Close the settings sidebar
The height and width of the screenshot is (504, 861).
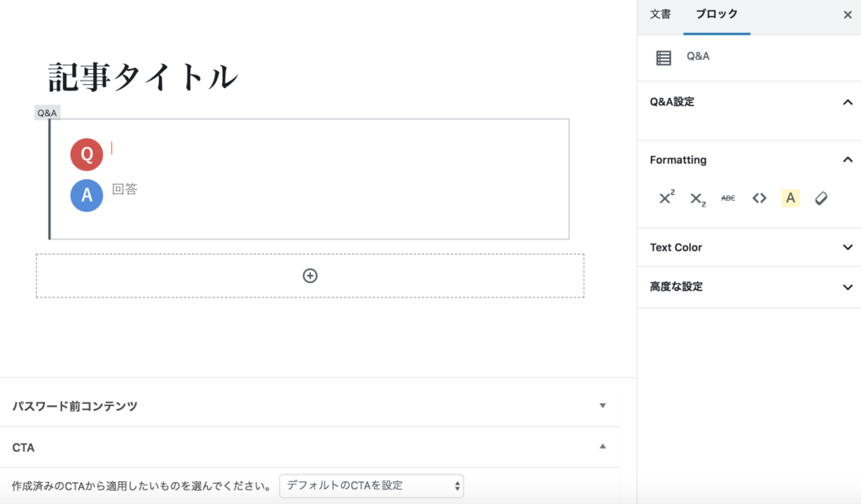[x=848, y=14]
